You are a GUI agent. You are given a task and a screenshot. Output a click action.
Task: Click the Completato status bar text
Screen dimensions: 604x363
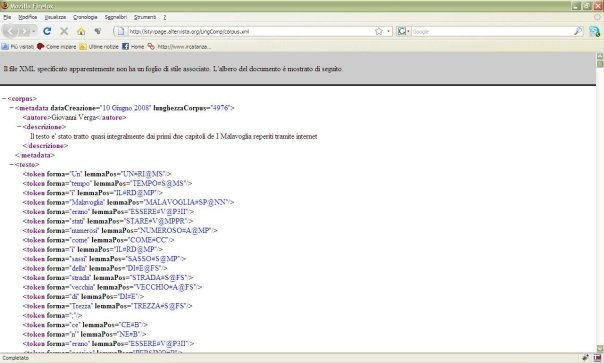click(x=16, y=358)
